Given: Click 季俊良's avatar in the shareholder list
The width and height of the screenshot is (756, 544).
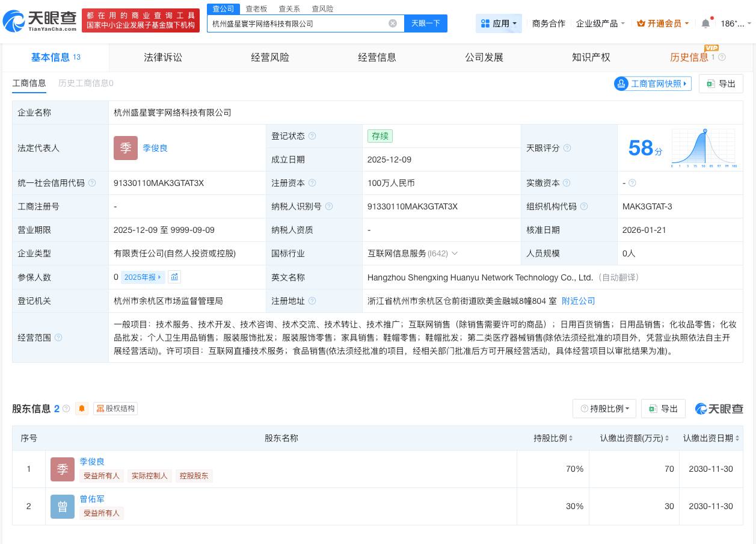Looking at the screenshot, I should click(x=63, y=469).
